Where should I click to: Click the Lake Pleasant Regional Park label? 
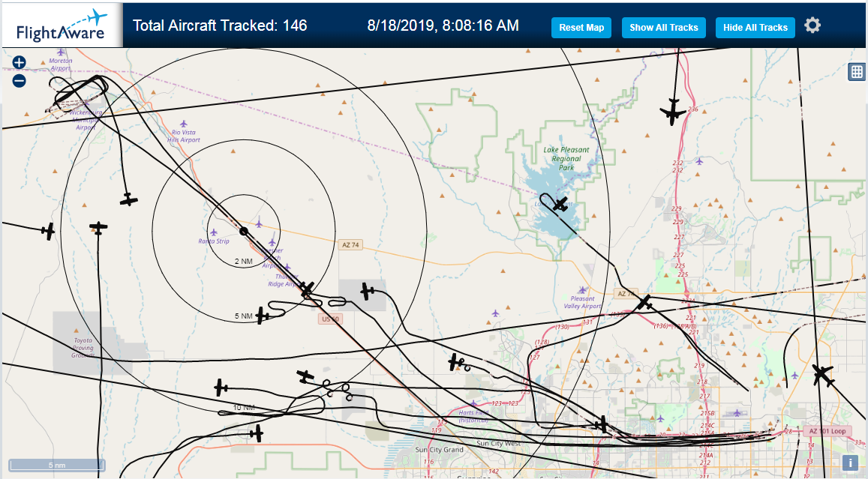coord(566,158)
